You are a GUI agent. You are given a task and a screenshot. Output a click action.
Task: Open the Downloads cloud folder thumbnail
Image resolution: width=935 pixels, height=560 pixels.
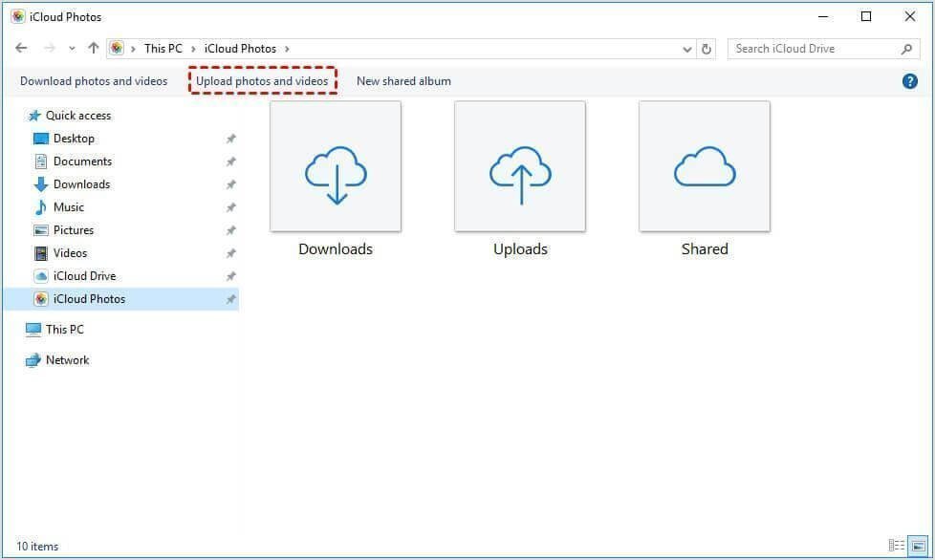(336, 166)
